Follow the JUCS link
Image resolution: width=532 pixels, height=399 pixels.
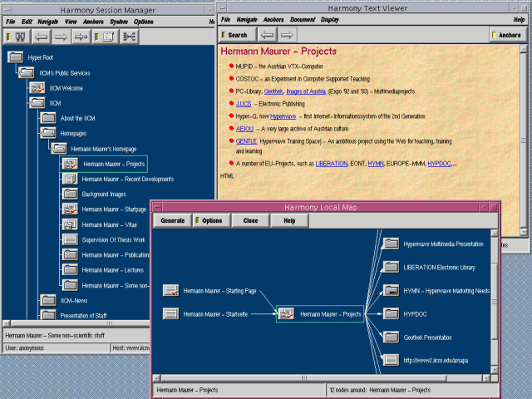tap(244, 104)
